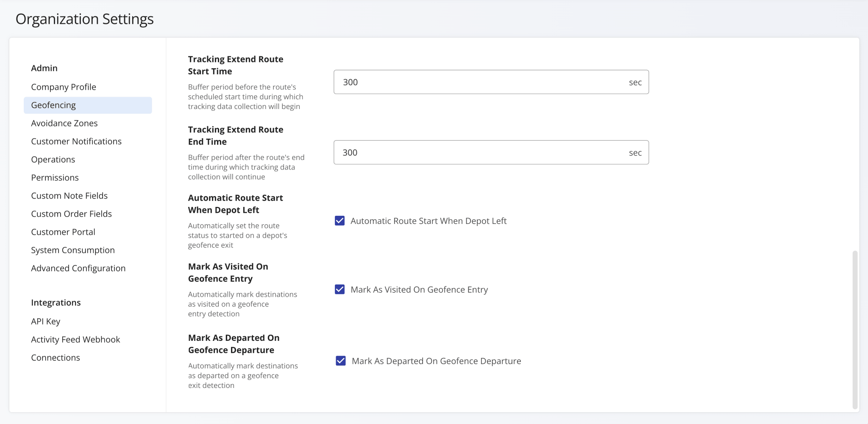Navigate to Customer Notifications
Viewport: 868px width, 424px height.
click(x=76, y=141)
